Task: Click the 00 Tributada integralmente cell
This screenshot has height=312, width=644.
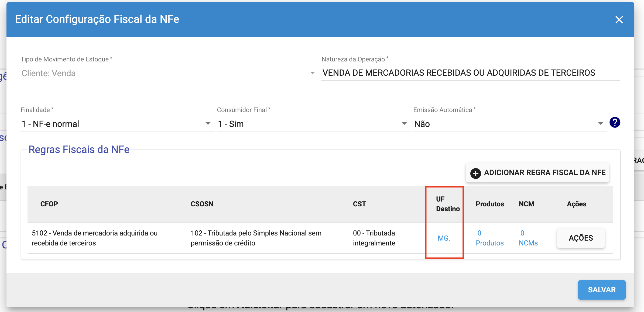Action: pos(374,238)
